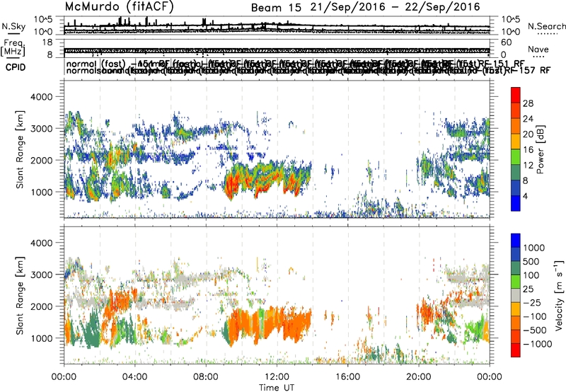Viewport: 566px width, 392px height.
Task: Click the 3000 km tick of power panel
Action: click(x=43, y=129)
